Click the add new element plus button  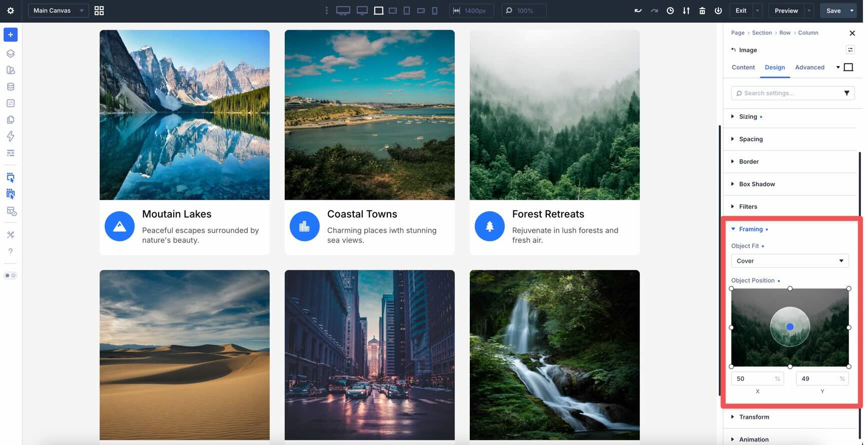[11, 35]
